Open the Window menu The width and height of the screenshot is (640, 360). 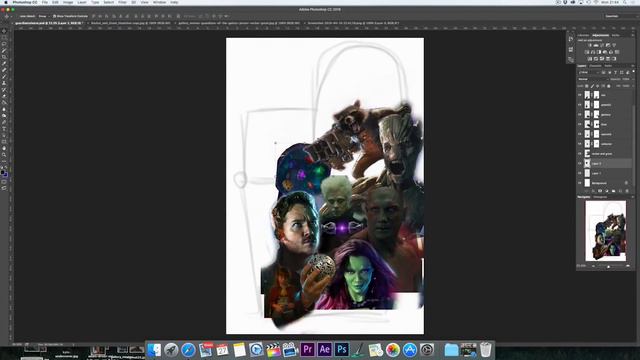(x=159, y=2)
